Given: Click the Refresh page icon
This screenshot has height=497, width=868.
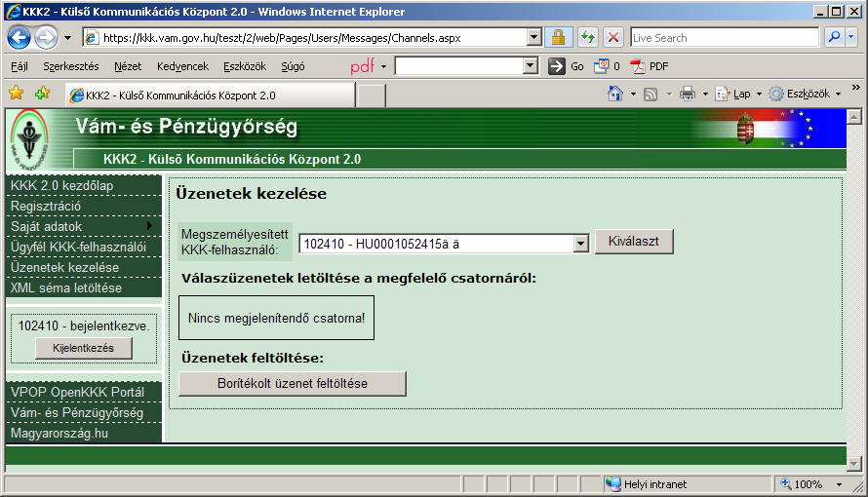Looking at the screenshot, I should pyautogui.click(x=588, y=38).
